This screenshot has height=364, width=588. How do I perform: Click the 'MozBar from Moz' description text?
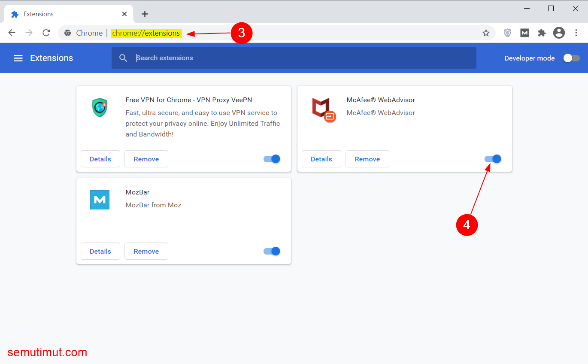[153, 205]
